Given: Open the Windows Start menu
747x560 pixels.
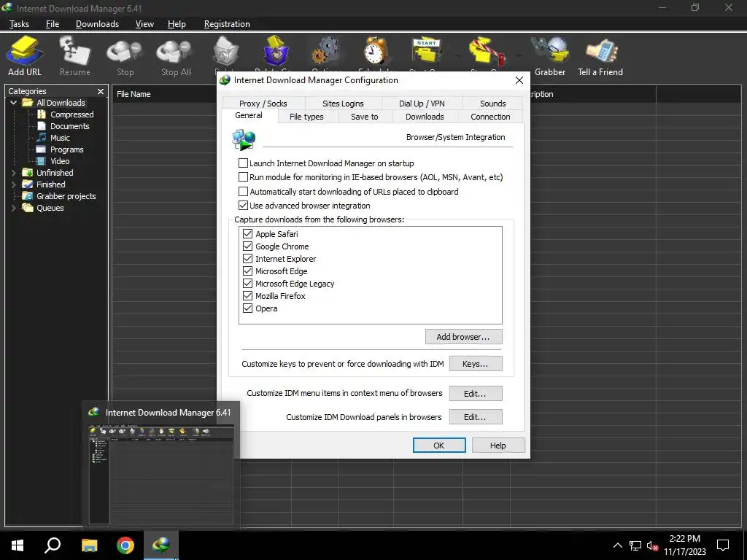Looking at the screenshot, I should tap(18, 545).
